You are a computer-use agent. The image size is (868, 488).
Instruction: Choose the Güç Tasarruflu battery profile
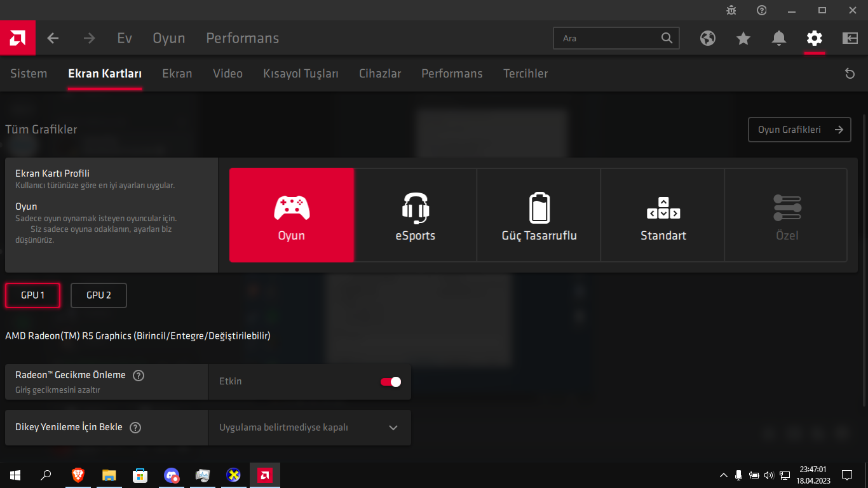[539, 215]
